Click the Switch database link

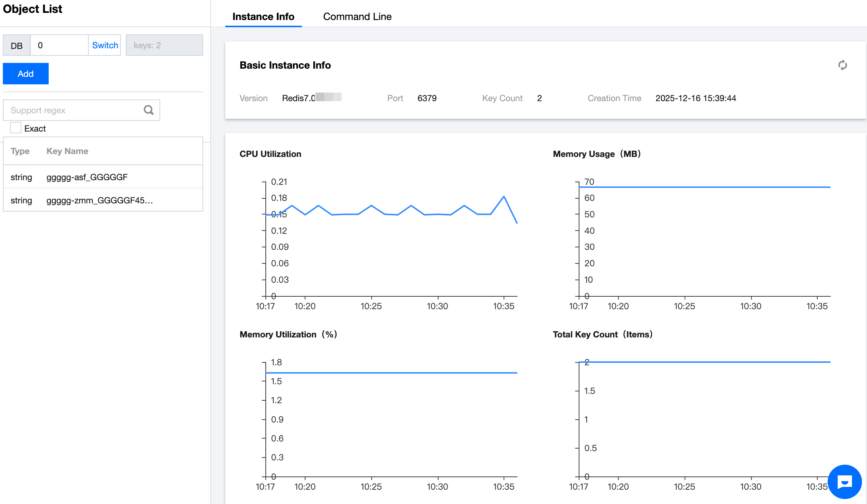tap(105, 45)
